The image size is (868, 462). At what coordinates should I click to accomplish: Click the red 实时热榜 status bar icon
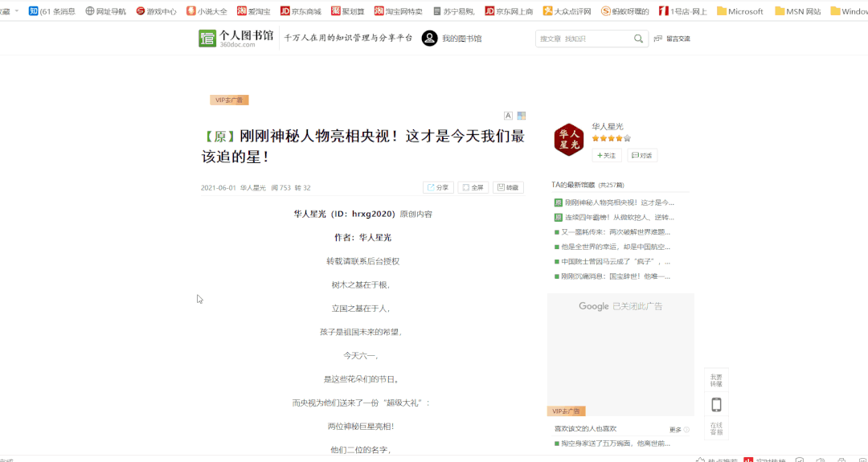[x=748, y=460]
